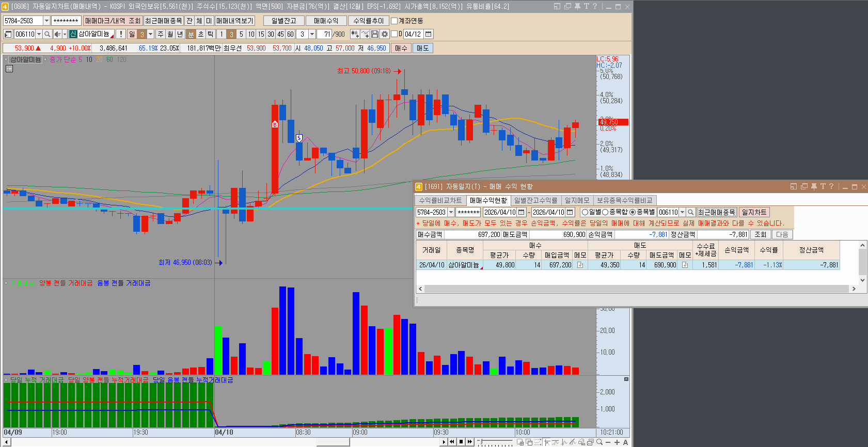Select the 종목별 radio button
The height and width of the screenshot is (447, 868).
[633, 212]
